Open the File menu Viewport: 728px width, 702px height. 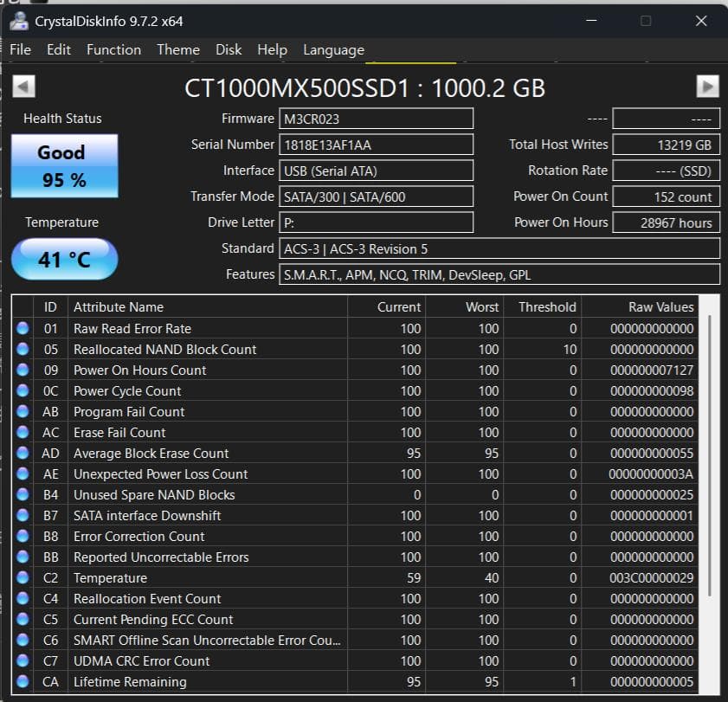(20, 49)
